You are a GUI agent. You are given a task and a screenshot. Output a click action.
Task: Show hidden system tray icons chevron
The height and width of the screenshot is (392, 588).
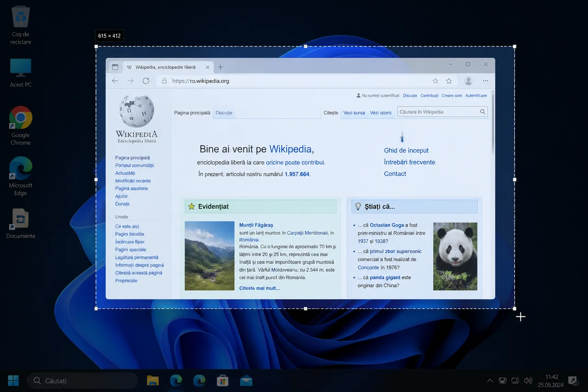point(490,381)
